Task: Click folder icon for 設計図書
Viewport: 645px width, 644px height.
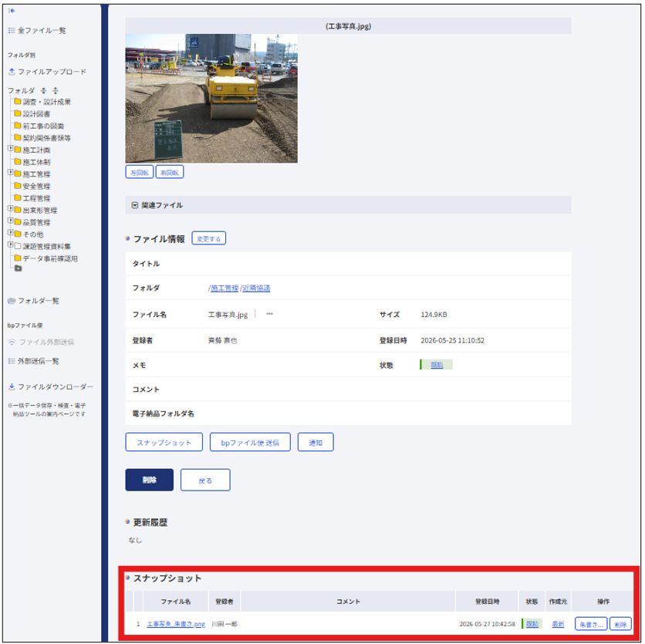Action: [18, 113]
